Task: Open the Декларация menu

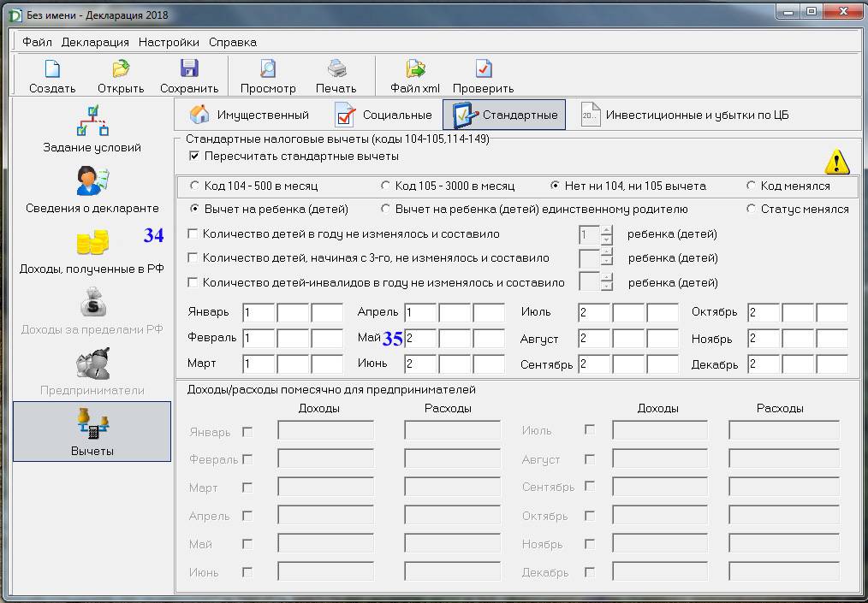Action: pyautogui.click(x=95, y=42)
